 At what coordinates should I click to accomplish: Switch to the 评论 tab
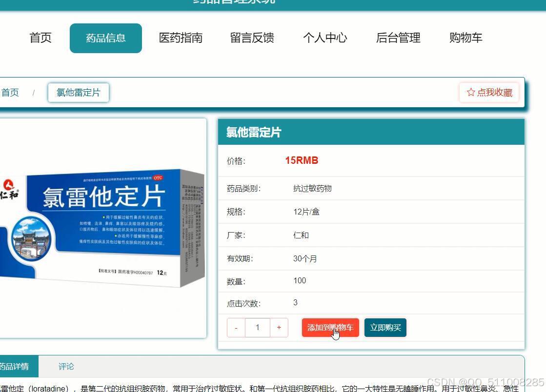point(66,367)
